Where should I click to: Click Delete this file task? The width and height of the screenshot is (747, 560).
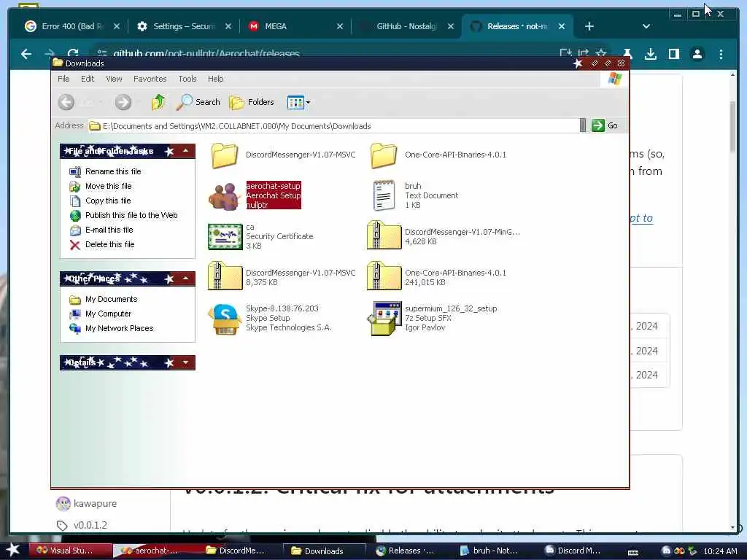point(102,245)
